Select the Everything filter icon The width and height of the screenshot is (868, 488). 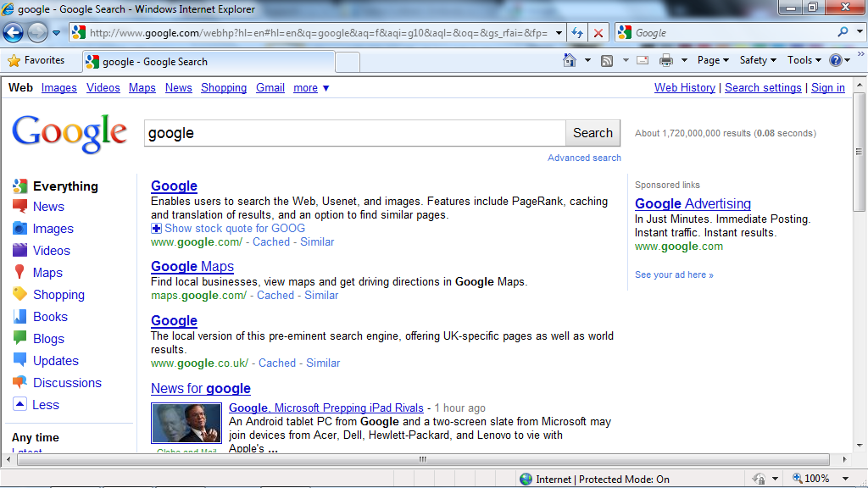click(20, 186)
